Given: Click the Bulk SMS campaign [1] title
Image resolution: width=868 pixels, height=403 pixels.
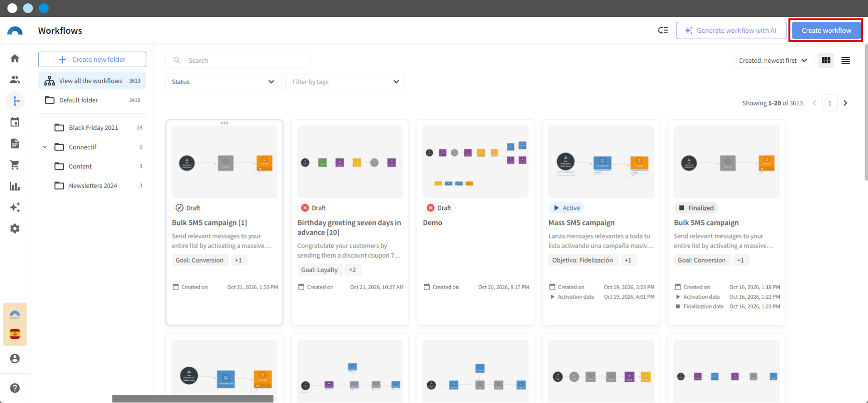Looking at the screenshot, I should pyautogui.click(x=209, y=222).
